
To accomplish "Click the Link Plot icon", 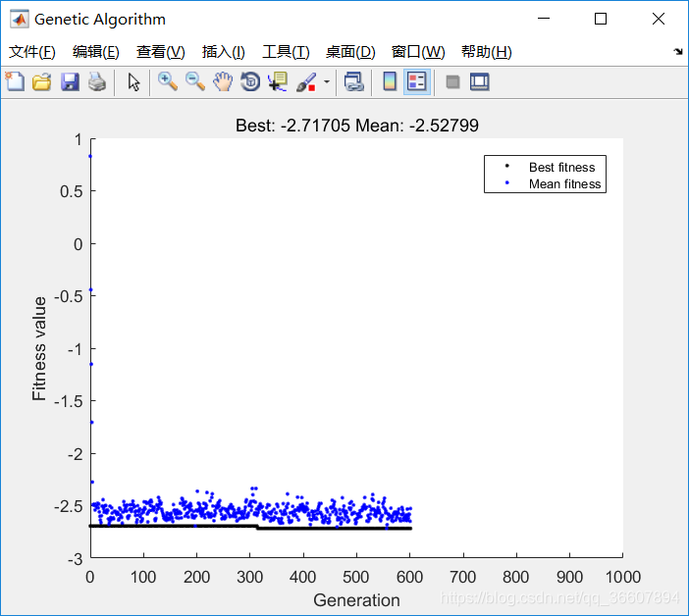I will (353, 82).
